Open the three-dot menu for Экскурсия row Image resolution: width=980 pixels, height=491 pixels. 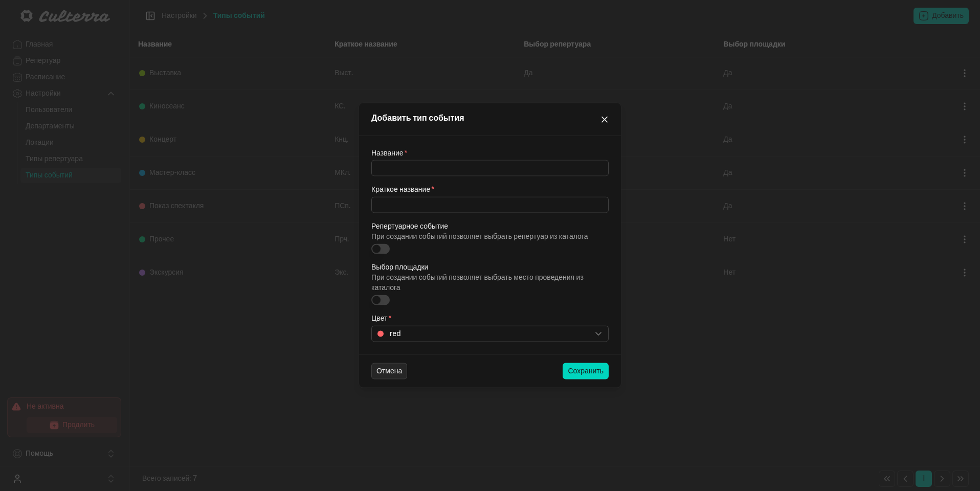pos(964,273)
